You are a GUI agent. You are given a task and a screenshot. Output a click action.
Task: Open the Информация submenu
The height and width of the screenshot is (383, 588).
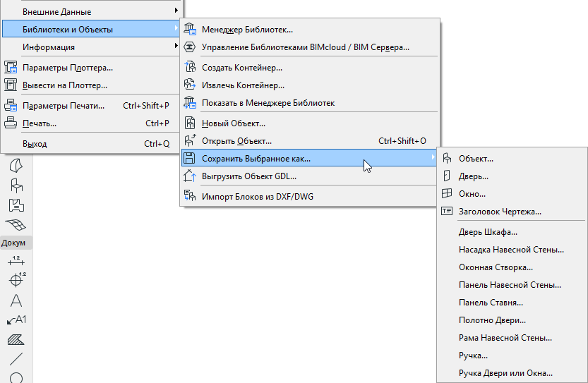90,47
